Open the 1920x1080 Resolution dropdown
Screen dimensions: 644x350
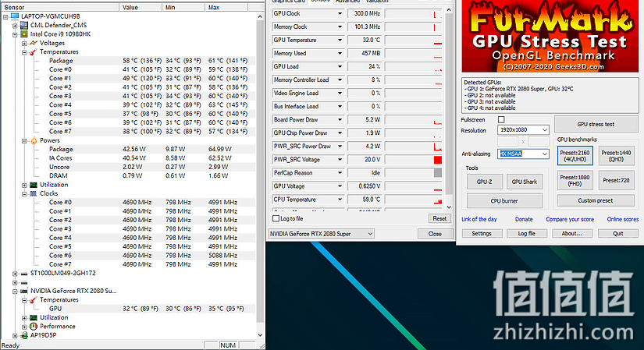tap(523, 129)
